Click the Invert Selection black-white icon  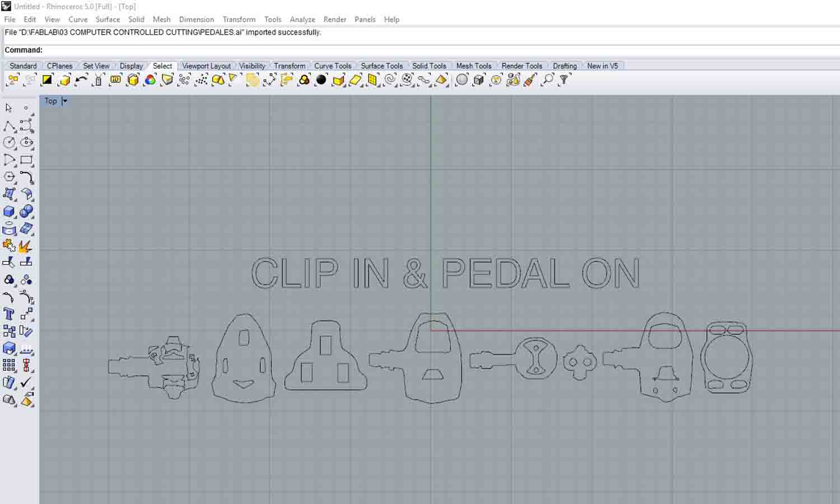(x=47, y=80)
